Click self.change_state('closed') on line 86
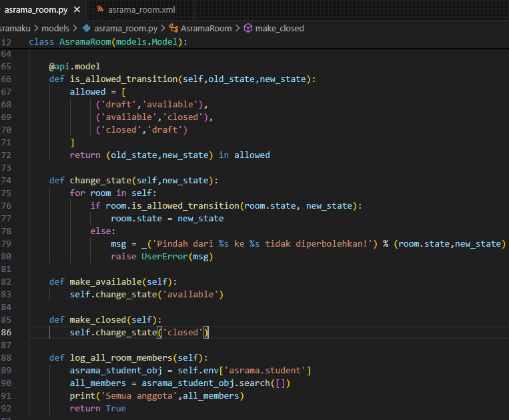509x420 pixels. (139, 333)
